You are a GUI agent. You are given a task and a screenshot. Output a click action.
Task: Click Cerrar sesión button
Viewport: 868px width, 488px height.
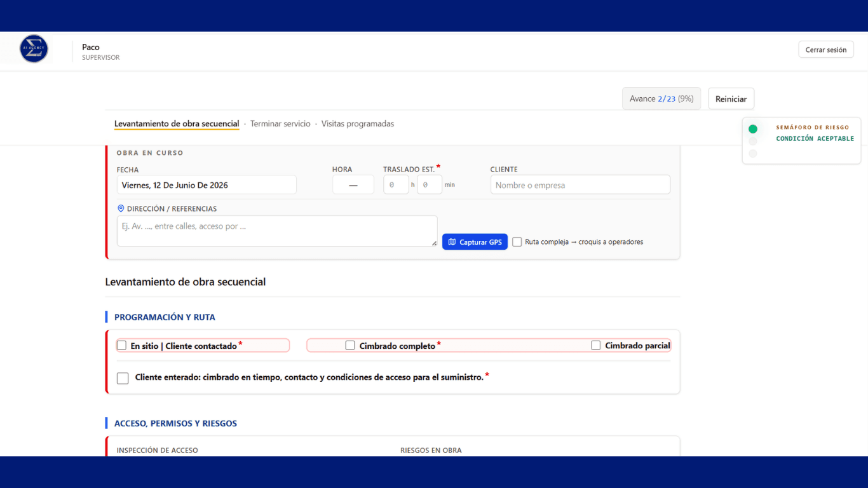(826, 50)
